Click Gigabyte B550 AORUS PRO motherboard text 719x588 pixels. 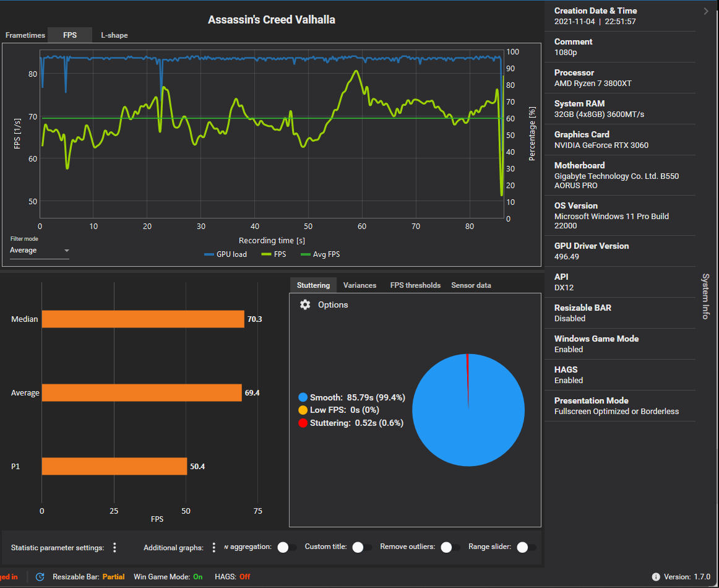click(616, 181)
